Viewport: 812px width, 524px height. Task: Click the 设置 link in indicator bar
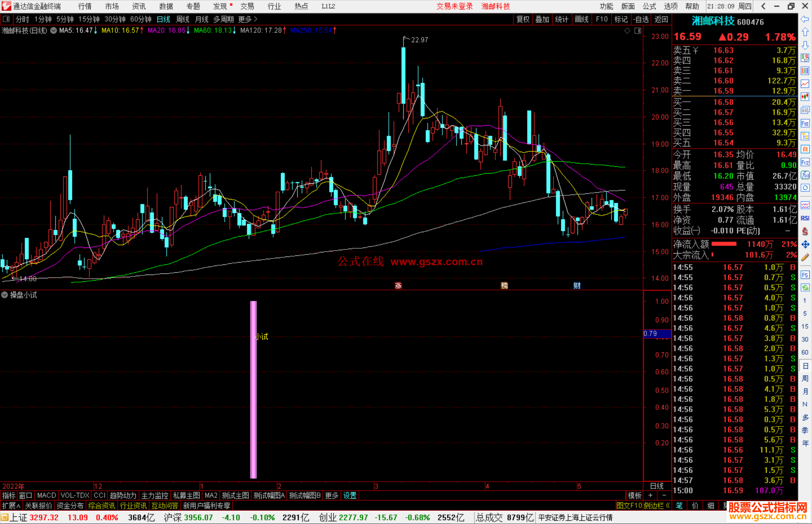click(350, 495)
